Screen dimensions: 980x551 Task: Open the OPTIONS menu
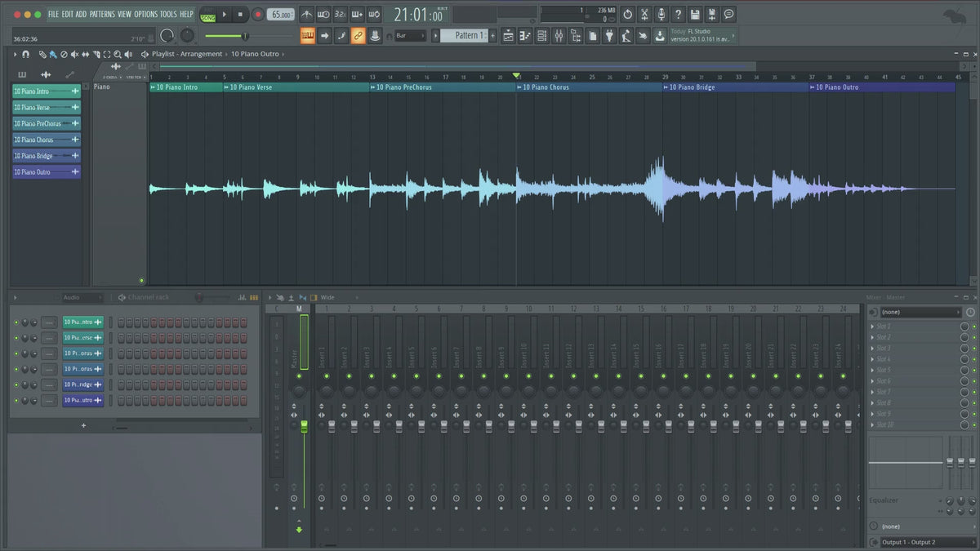[145, 15]
